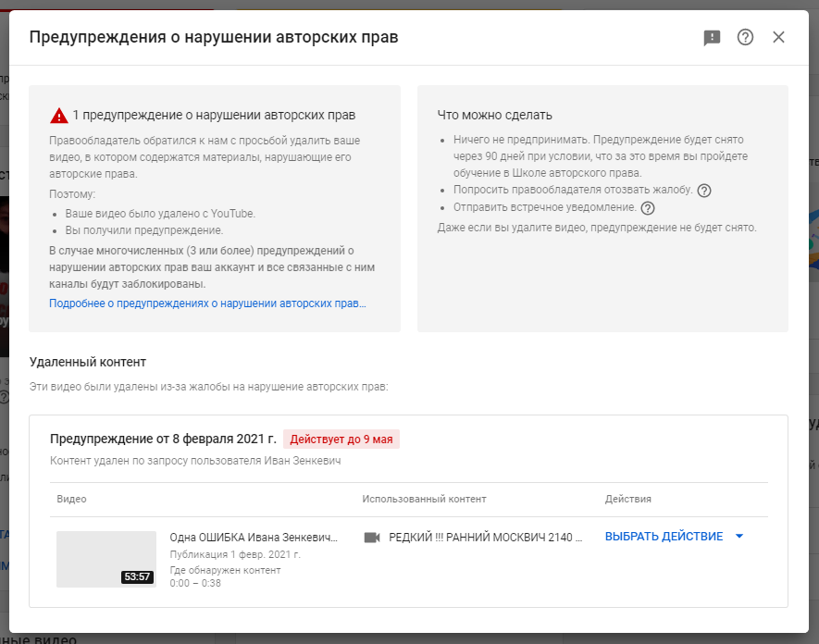Click 'Публикация 1 февр. 2021 г.' text

tap(235, 554)
